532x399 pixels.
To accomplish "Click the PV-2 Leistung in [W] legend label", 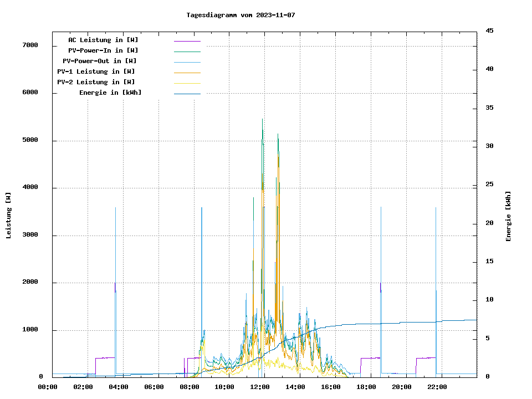I will coord(96,82).
